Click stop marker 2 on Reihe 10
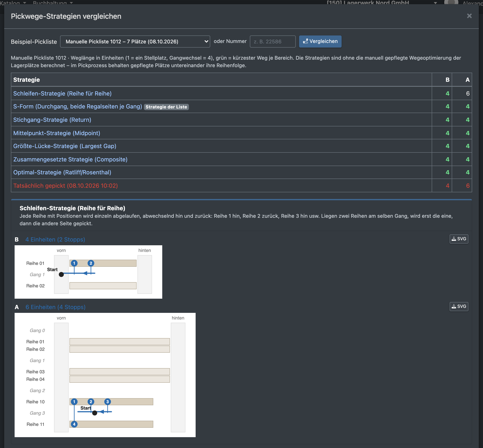The width and height of the screenshot is (483, 448). click(x=91, y=402)
